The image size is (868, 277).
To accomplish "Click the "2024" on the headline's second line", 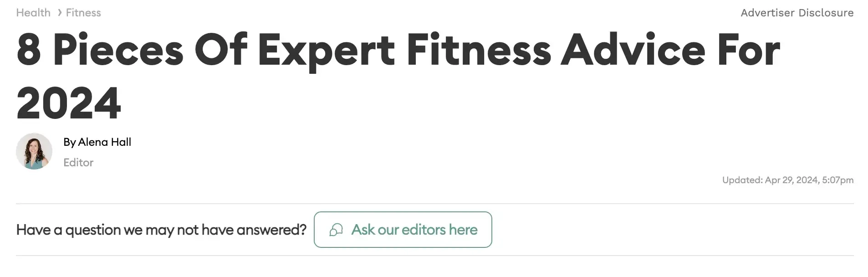I will click(69, 103).
